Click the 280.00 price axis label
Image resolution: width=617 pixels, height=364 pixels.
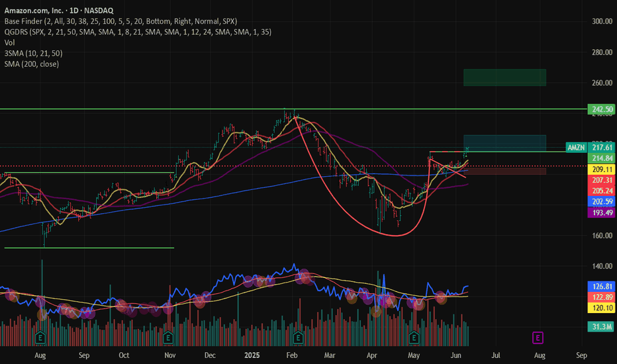tap(602, 52)
